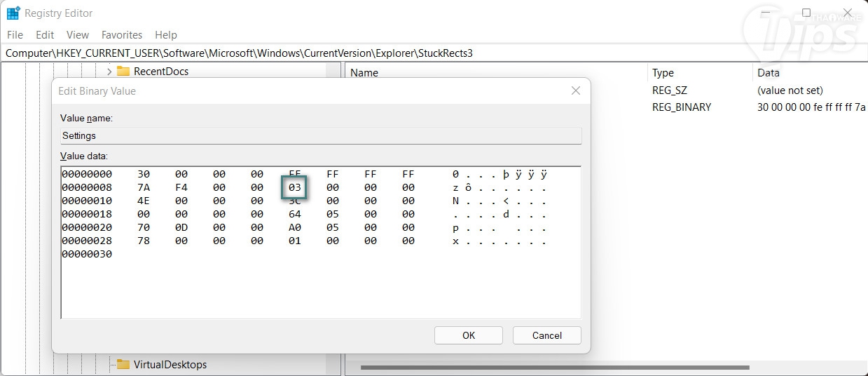Open the View menu
The width and height of the screenshot is (868, 376).
tap(78, 34)
